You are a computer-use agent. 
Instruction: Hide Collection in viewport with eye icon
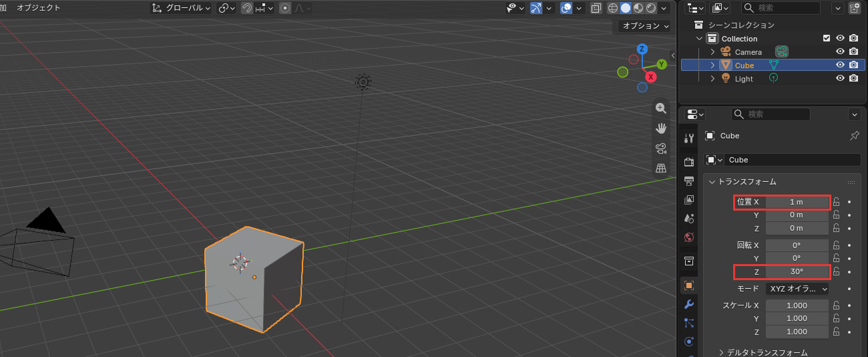841,39
